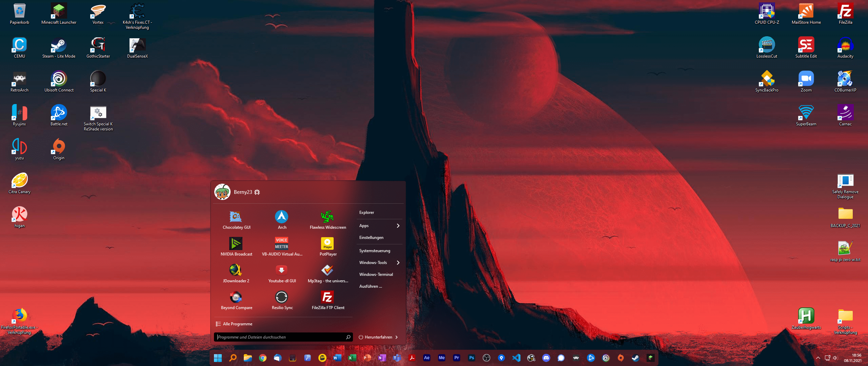Viewport: 868px width, 366px height.
Task: Open VB-AUDIO VoiceMeeter shortcut
Action: coord(282,247)
